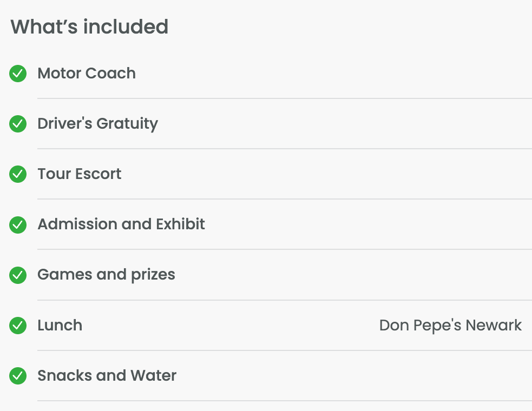Tap the green check next to Games and prizes

(x=18, y=275)
